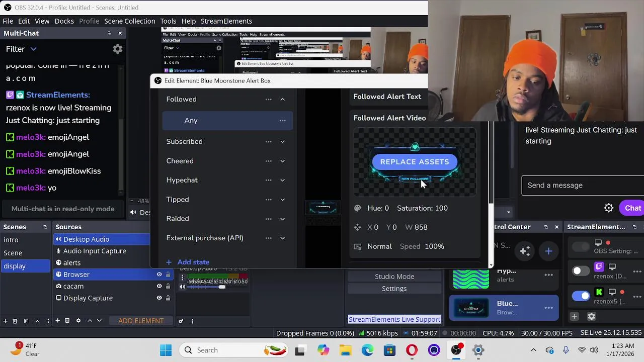Open Opera browser from the taskbar

[412, 350]
